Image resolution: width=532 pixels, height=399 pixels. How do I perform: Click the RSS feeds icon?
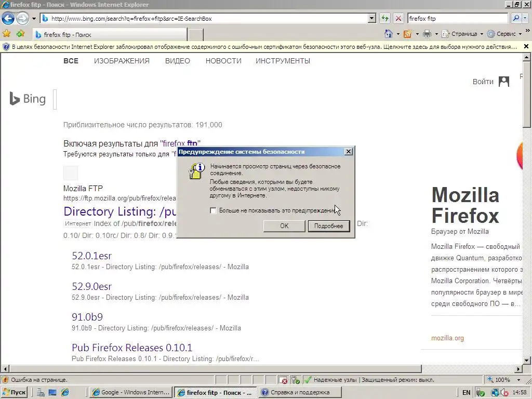pyautogui.click(x=407, y=34)
